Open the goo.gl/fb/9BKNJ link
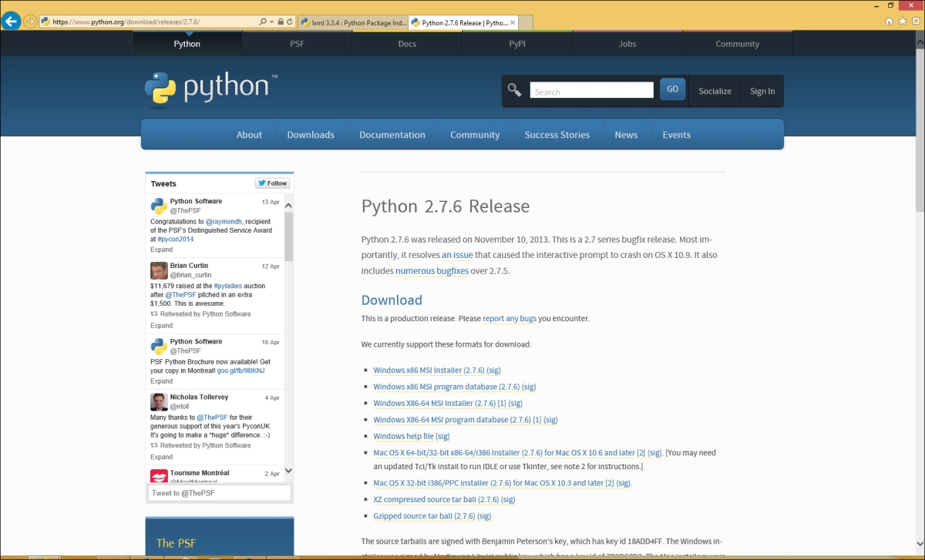Image resolution: width=925 pixels, height=560 pixels. (x=240, y=371)
